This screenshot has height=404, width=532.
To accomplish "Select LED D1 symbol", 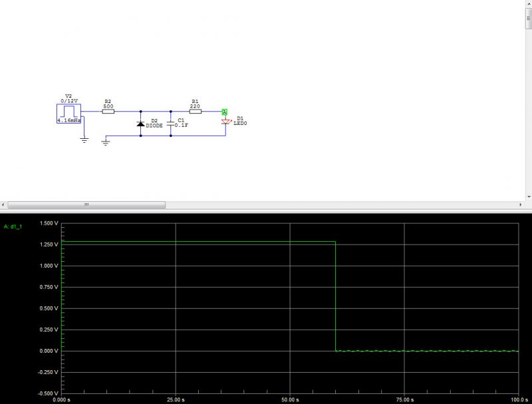I will (226, 122).
